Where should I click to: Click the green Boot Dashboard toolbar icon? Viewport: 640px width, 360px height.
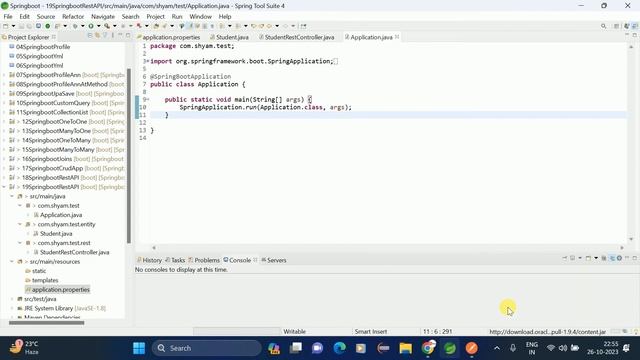[47, 26]
